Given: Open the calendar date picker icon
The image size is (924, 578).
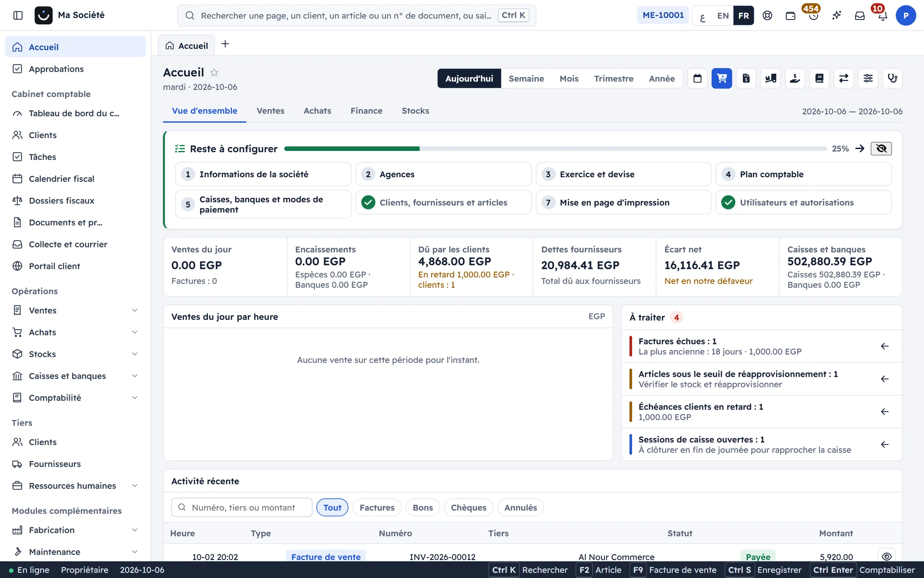Looking at the screenshot, I should (697, 79).
